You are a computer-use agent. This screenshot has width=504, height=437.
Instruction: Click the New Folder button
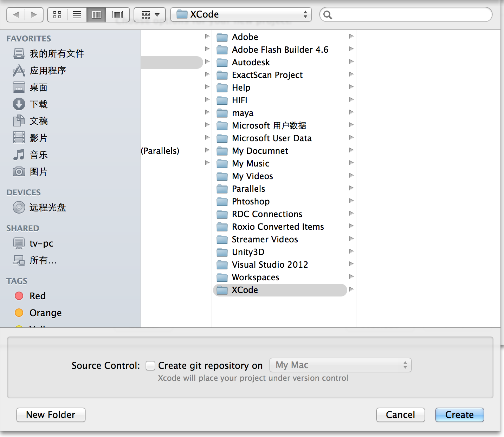pos(51,415)
